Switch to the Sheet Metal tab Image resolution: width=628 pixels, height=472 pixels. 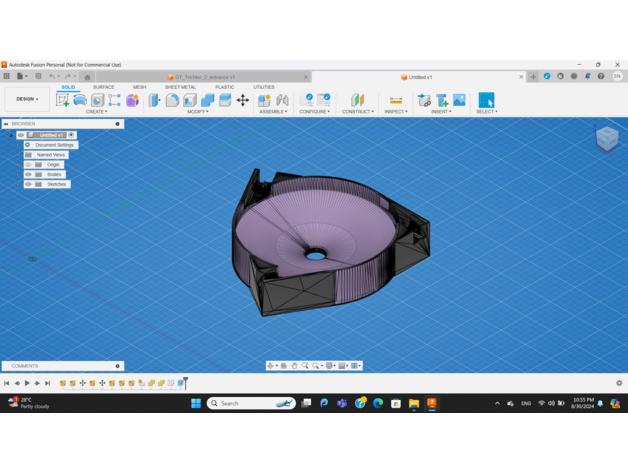(x=180, y=87)
